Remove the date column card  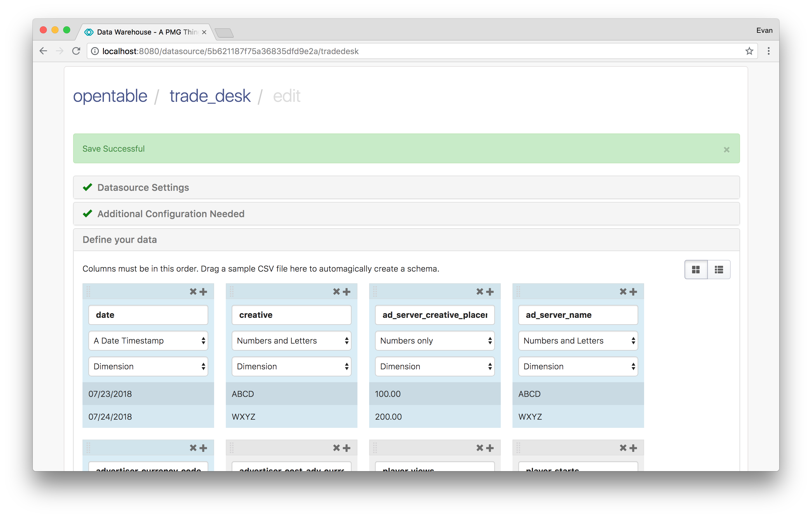[193, 291]
